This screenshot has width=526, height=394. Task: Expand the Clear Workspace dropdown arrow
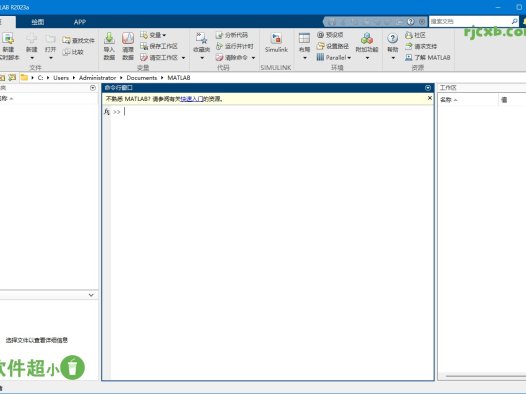(x=183, y=58)
